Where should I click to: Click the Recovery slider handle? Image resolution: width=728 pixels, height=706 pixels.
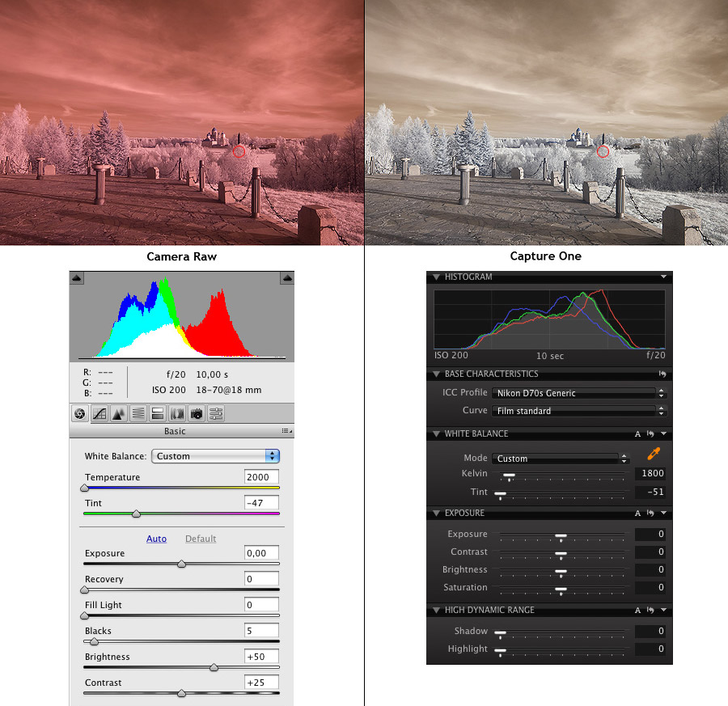click(84, 590)
